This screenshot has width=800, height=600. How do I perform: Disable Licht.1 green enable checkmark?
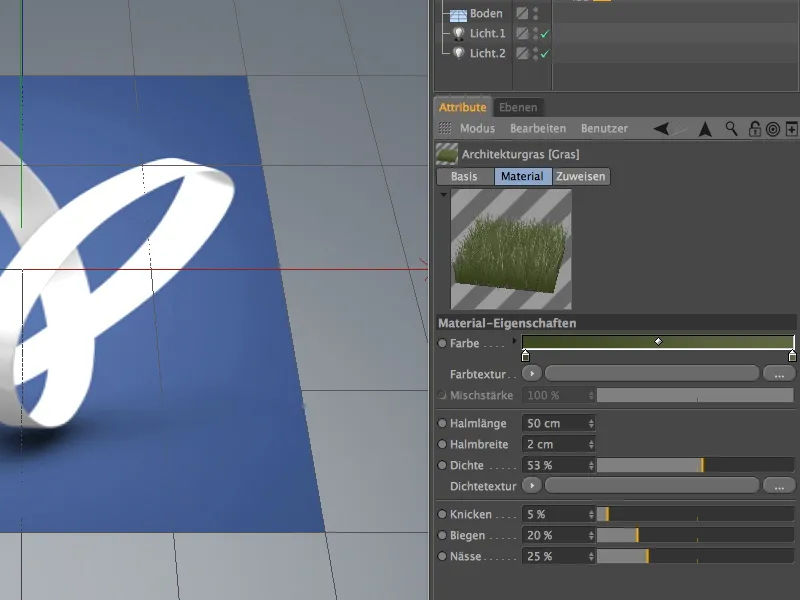[x=545, y=34]
